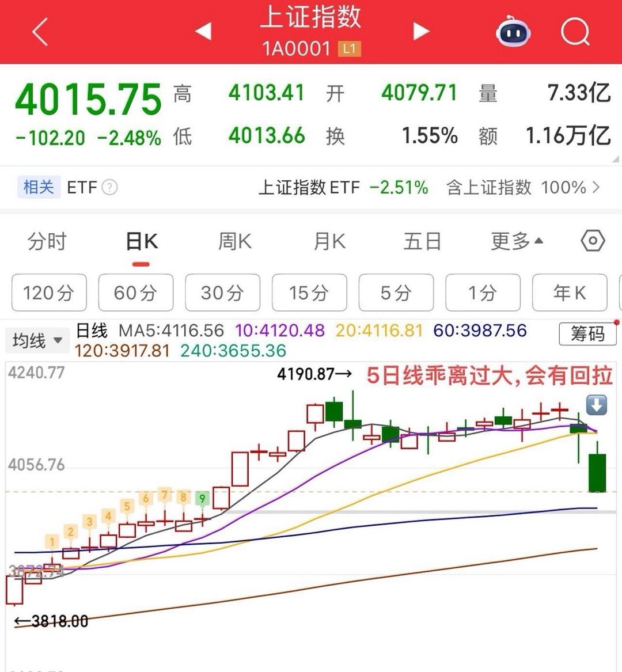Switch chart to 60分 interval
Image resolution: width=622 pixels, height=672 pixels.
(x=136, y=293)
